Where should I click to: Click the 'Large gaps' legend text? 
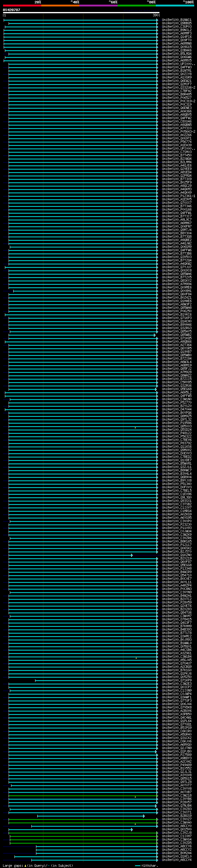(13, 865)
